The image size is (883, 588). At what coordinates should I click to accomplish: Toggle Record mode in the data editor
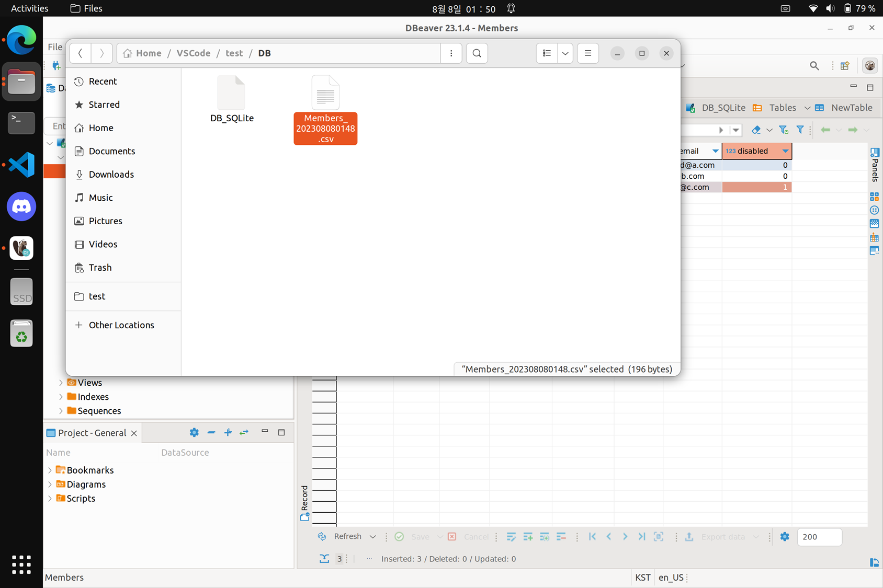(x=304, y=503)
